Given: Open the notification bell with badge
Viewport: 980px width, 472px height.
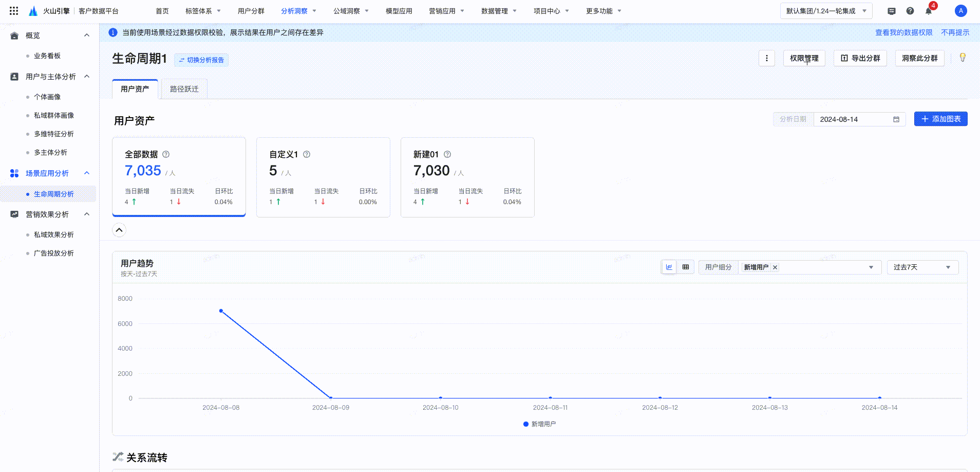Looking at the screenshot, I should tap(929, 11).
